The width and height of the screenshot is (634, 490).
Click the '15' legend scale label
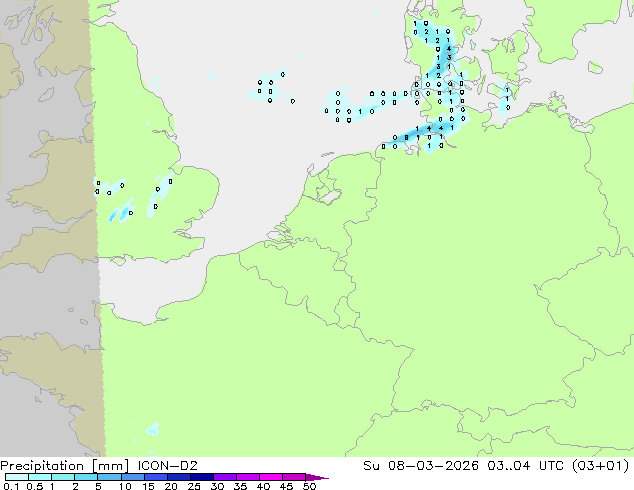[x=148, y=486]
